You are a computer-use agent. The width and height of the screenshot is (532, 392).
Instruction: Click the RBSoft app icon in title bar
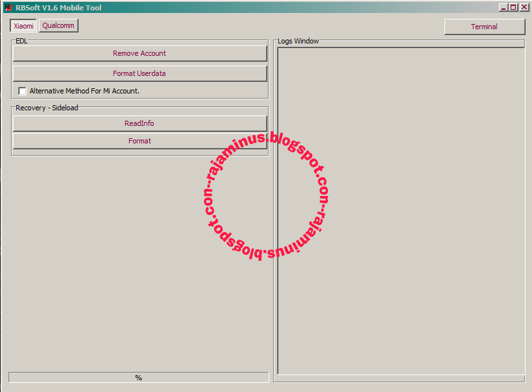coord(8,8)
